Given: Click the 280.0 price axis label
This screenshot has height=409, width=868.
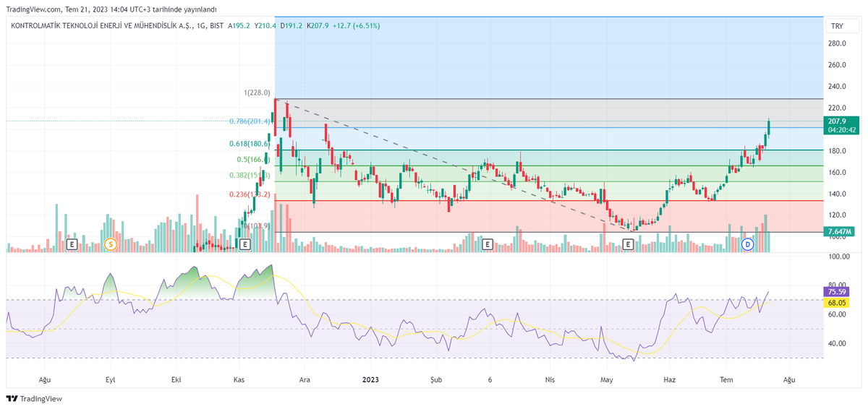Looking at the screenshot, I should click(838, 43).
